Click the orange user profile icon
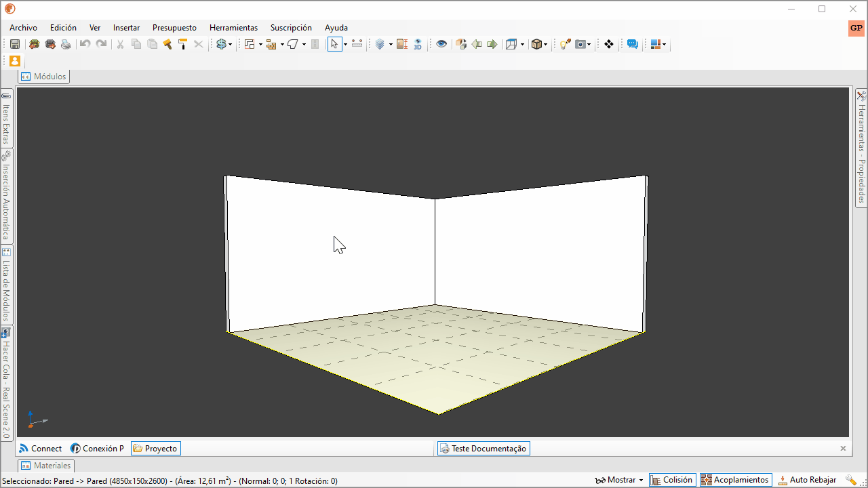This screenshot has width=868, height=488. 15,61
